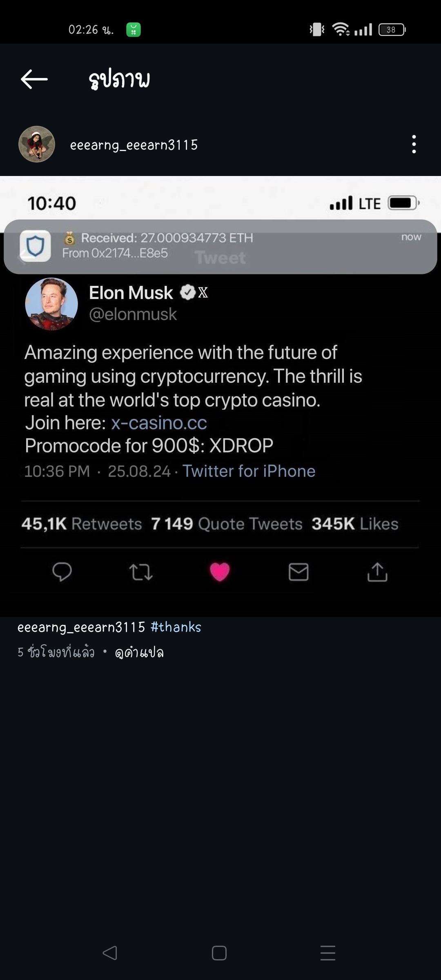Tap the retweet arrows icon
Image resolution: width=441 pixels, height=980 pixels.
point(141,572)
